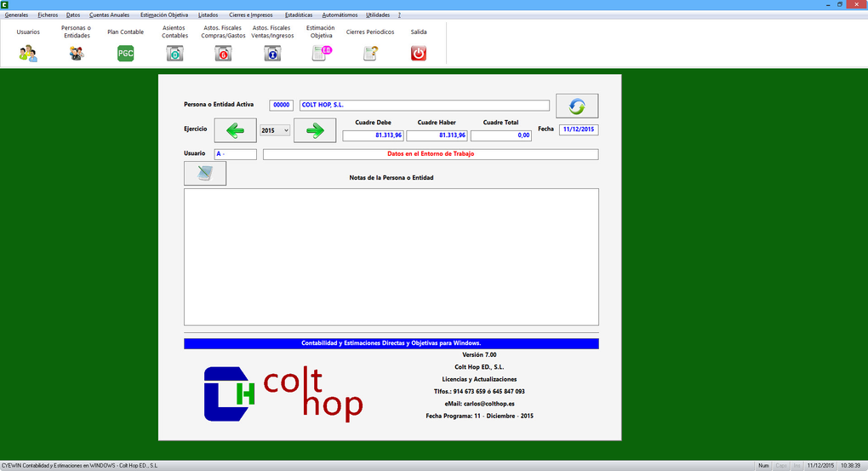Open the Cierres e Impresos menu
The width and height of the screenshot is (868, 471).
[251, 15]
